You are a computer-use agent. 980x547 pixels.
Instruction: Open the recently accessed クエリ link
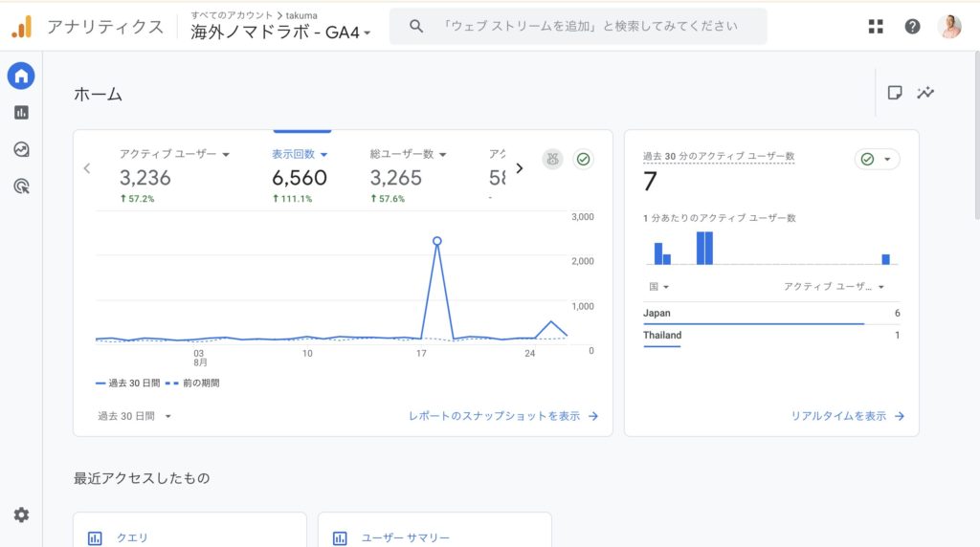(x=132, y=537)
